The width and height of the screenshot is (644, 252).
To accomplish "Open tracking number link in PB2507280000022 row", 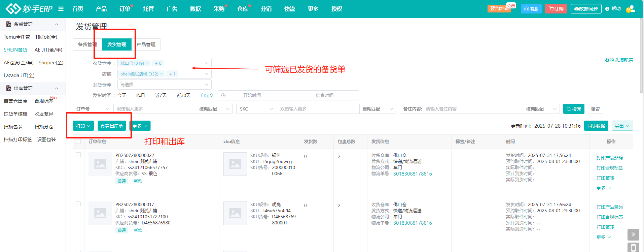I will (x=413, y=174).
